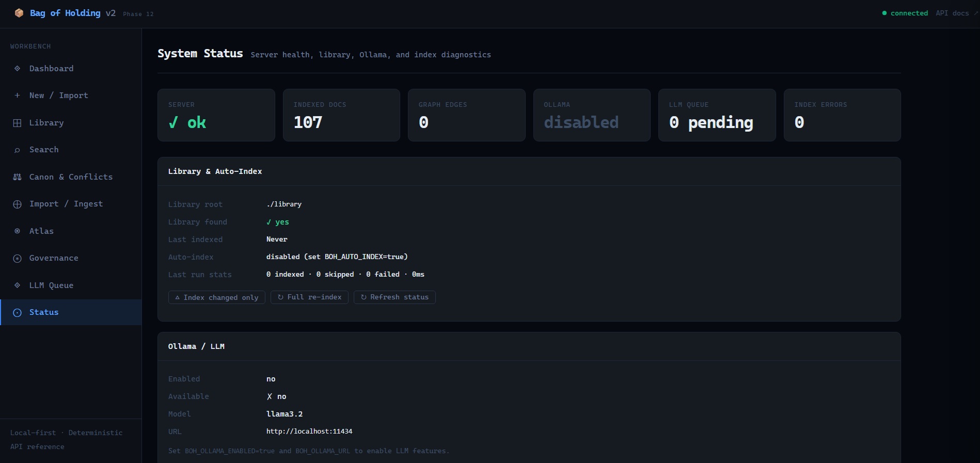The height and width of the screenshot is (463, 980).
Task: Click the Indexed Docs 107 card
Action: point(341,115)
